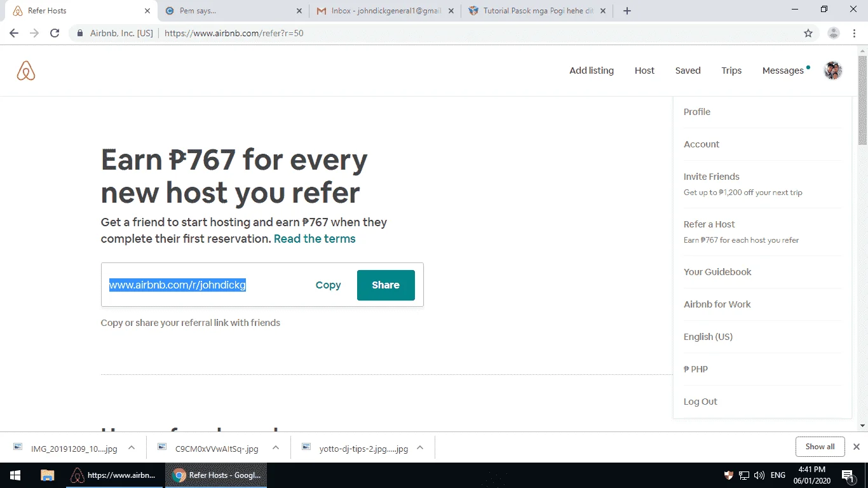Close the Gmail Inbox tab

coord(451,11)
